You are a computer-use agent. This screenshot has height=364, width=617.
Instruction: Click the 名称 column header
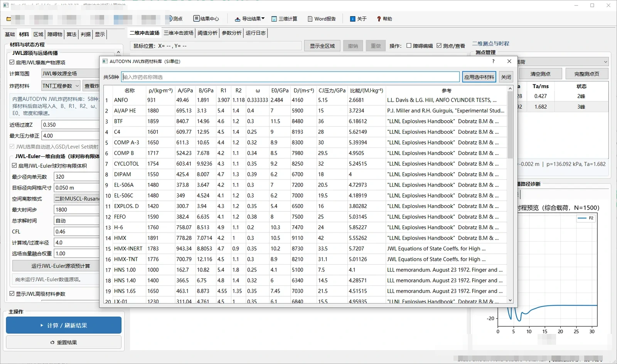click(x=130, y=91)
